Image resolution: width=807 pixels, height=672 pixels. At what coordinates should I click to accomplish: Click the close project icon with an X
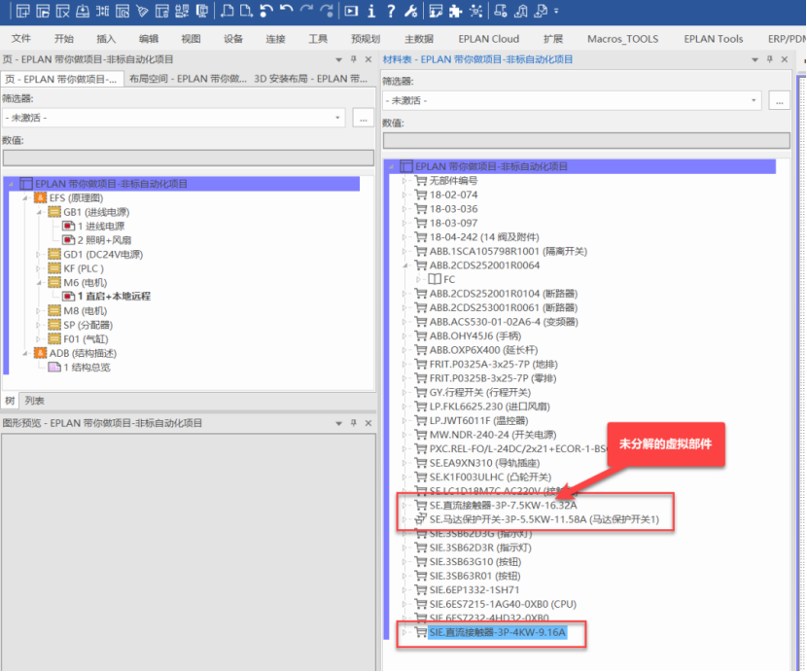(63, 11)
